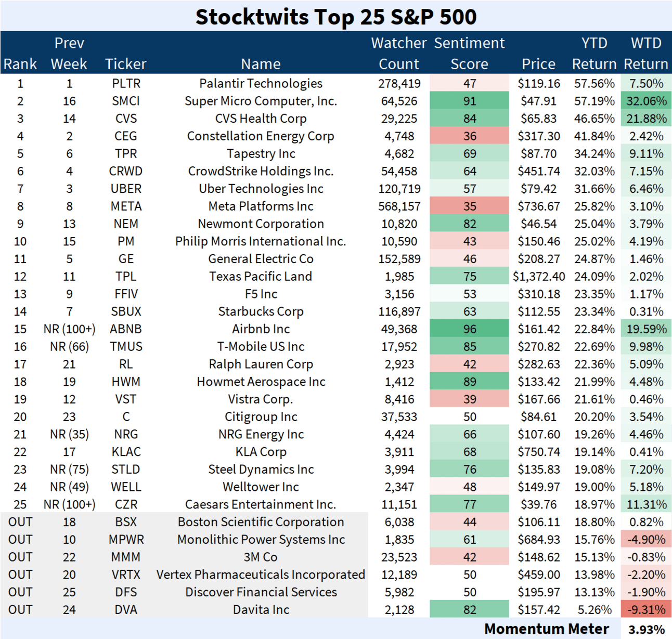Select the 'Uber Technologies Inc' name cell
672x639 pixels.
click(x=261, y=189)
